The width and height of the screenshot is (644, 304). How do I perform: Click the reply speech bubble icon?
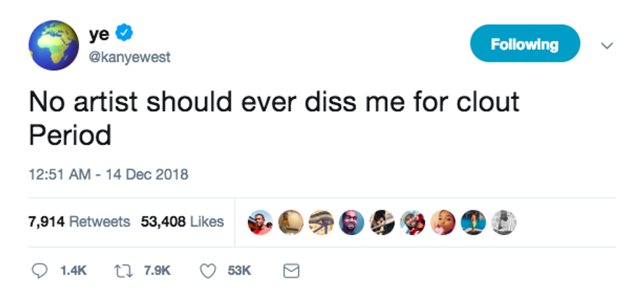tap(39, 271)
